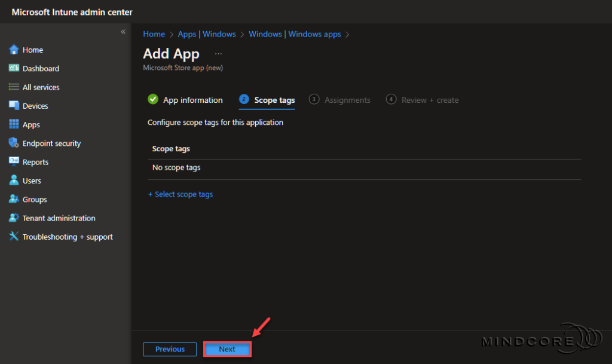This screenshot has height=364, width=612.
Task: Collapse the navigation sidebar with the chevron
Action: pyautogui.click(x=123, y=31)
